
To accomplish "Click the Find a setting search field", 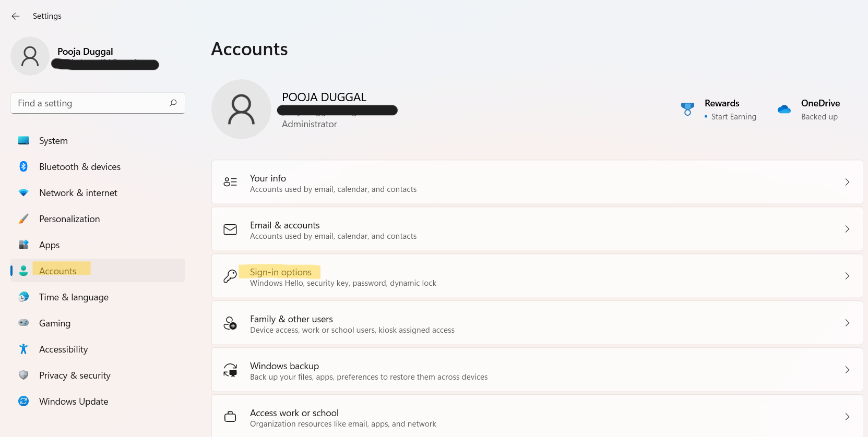I will click(89, 103).
